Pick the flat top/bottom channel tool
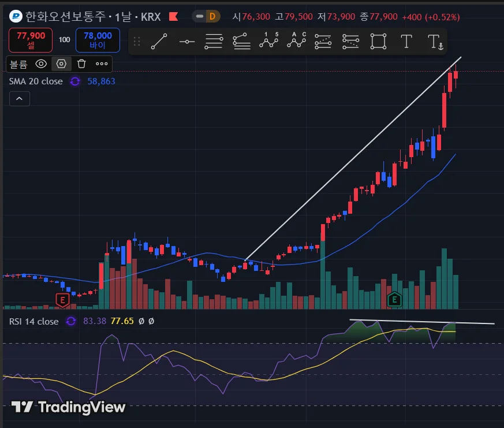 (x=350, y=42)
